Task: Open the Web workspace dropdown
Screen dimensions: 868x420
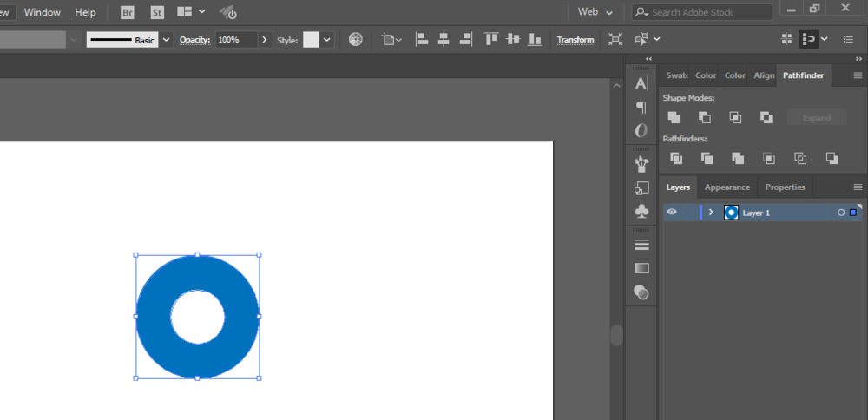Action: [x=595, y=12]
